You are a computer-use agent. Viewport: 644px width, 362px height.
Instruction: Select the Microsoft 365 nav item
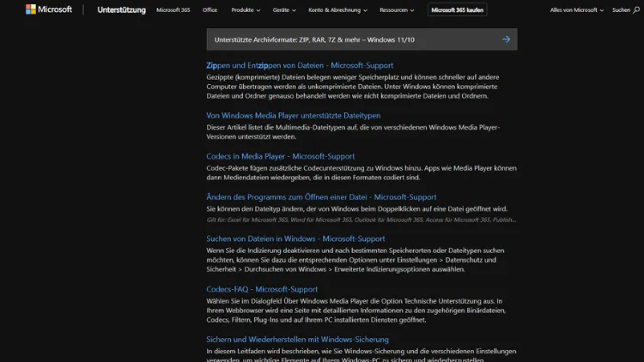pos(173,10)
